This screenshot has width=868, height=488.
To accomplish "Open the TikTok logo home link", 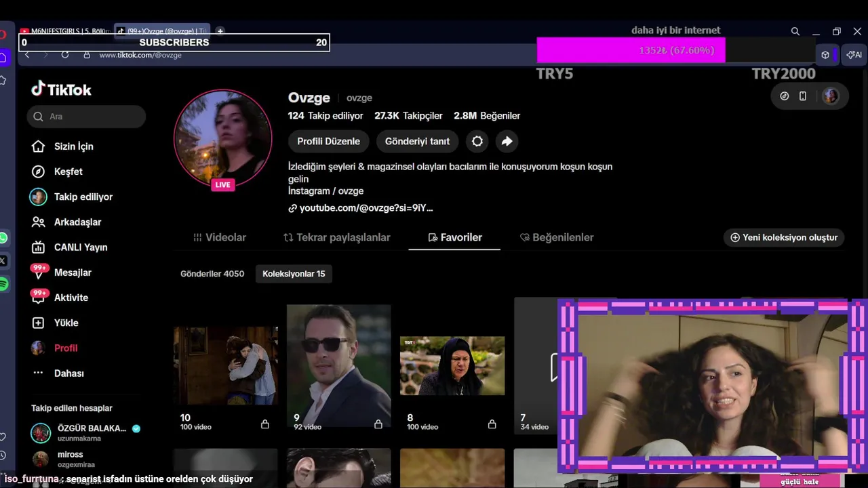I will 61,89.
